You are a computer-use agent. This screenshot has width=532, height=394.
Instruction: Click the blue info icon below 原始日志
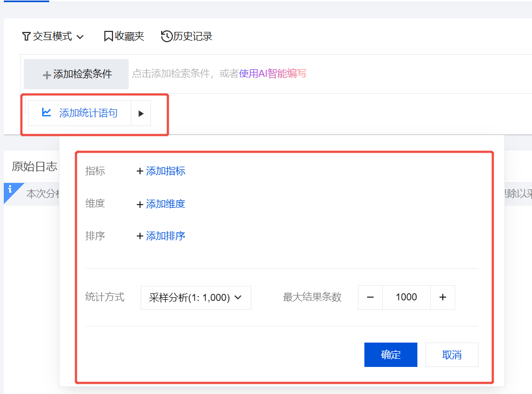(10, 189)
